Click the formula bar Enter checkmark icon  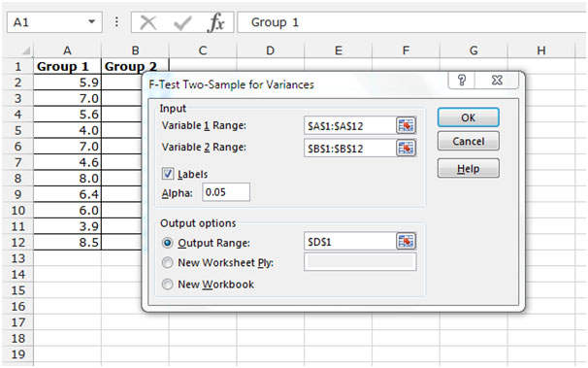[182, 23]
